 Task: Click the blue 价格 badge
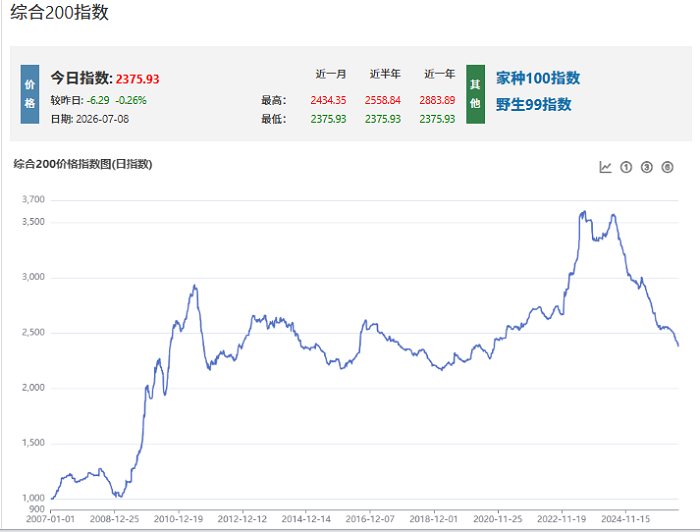pyautogui.click(x=30, y=94)
